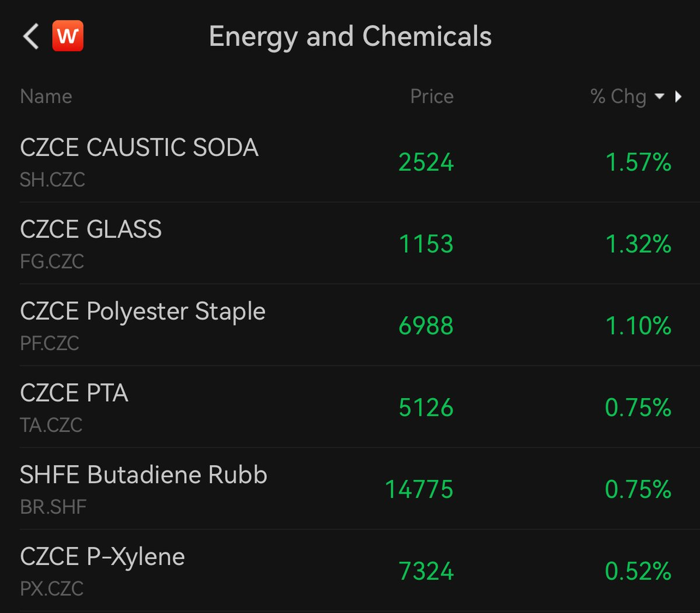Click the 0.52% change for P-Xylene
Viewport: 700px width, 613px height.
point(638,571)
